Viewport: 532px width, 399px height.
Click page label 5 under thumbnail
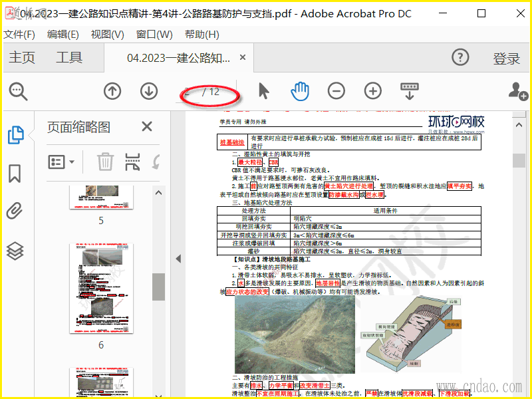[101, 221]
